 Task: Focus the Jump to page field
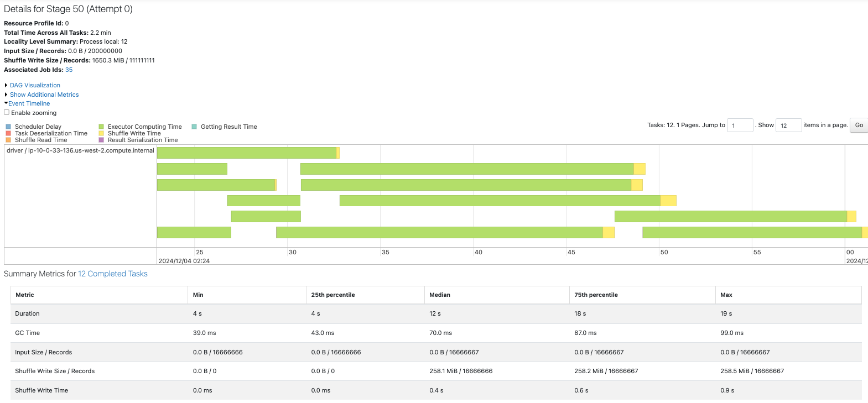tap(740, 125)
